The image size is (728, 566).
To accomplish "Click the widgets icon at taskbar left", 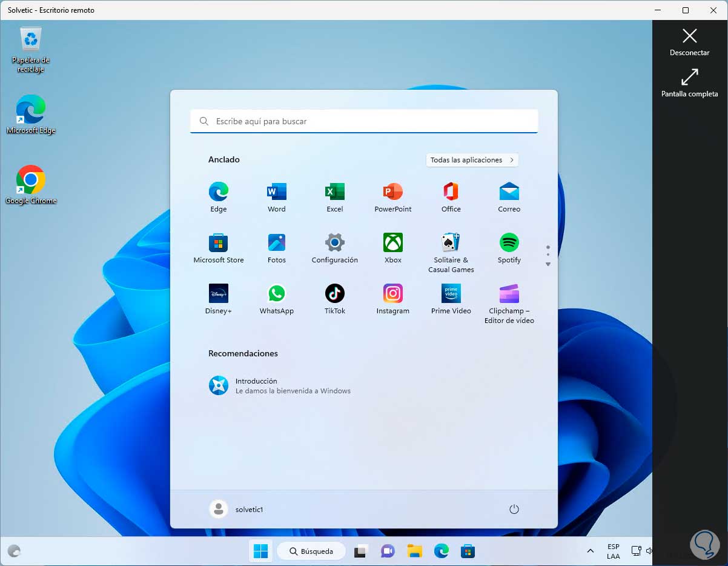I will pos(14,551).
